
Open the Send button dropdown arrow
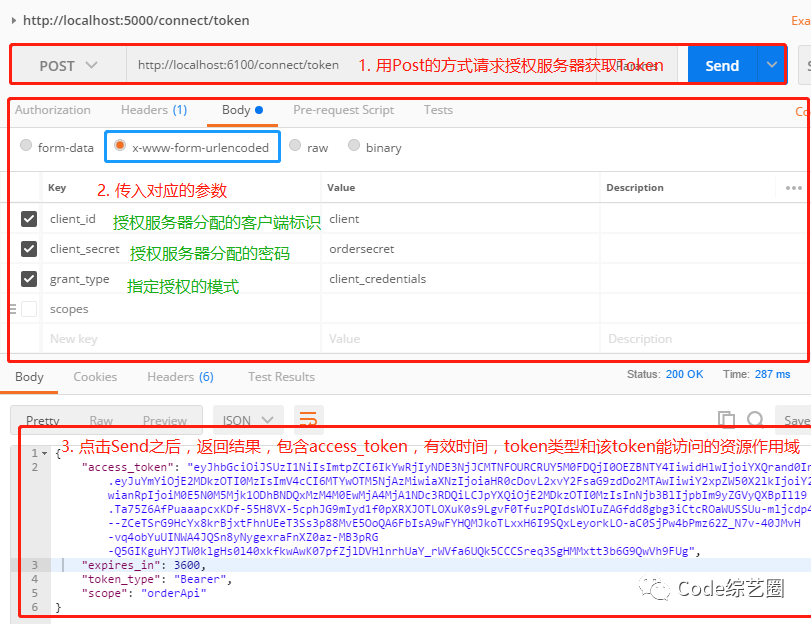tap(771, 65)
